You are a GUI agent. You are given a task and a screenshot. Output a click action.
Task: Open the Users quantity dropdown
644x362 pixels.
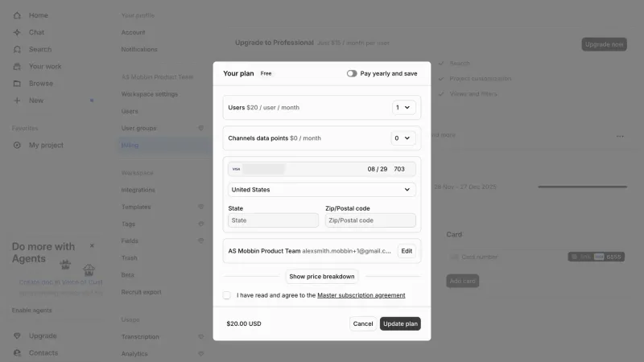coord(404,108)
